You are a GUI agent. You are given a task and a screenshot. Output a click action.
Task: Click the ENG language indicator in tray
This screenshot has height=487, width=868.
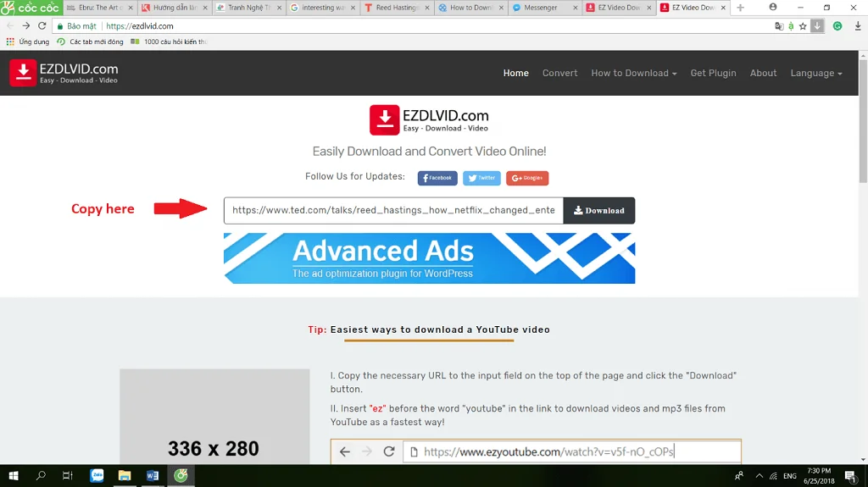pos(790,476)
